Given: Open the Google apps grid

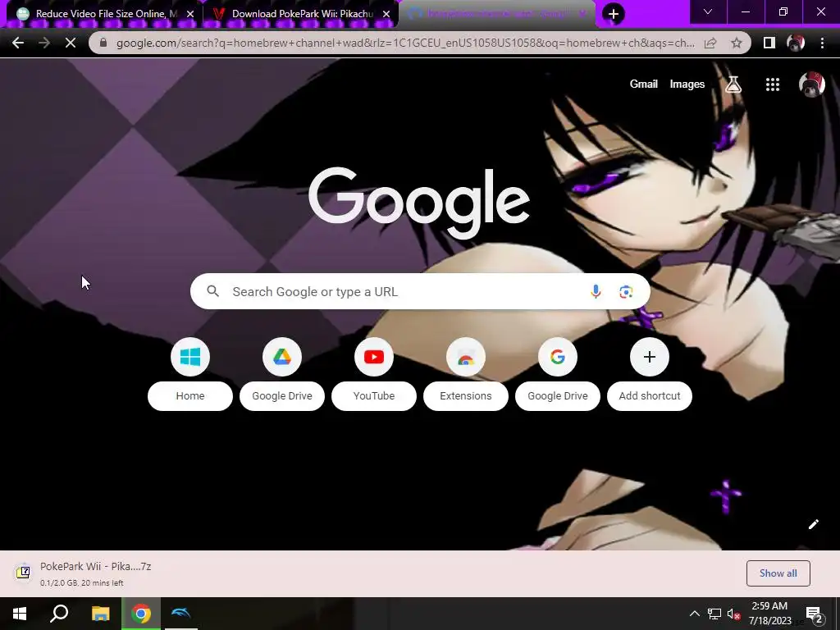Looking at the screenshot, I should pyautogui.click(x=773, y=84).
